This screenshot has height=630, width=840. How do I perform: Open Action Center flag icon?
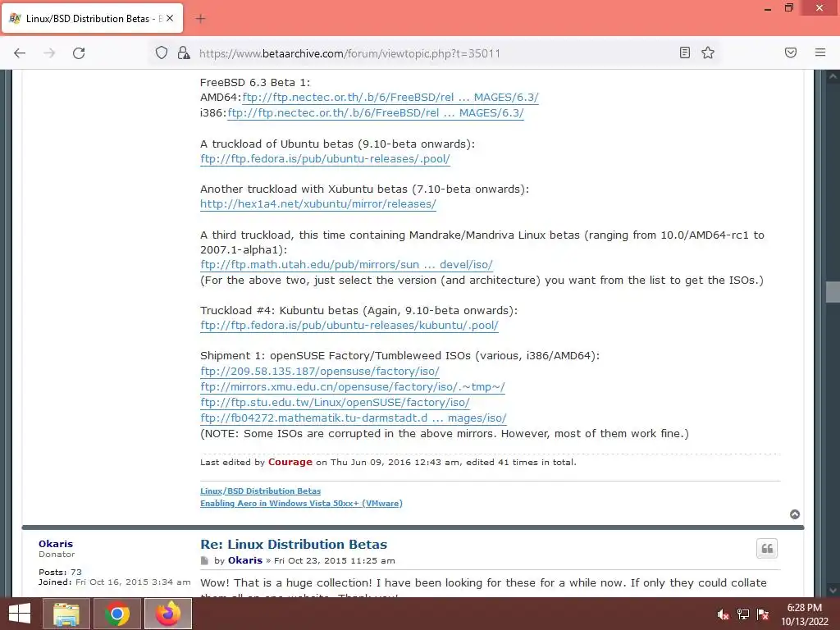763,614
